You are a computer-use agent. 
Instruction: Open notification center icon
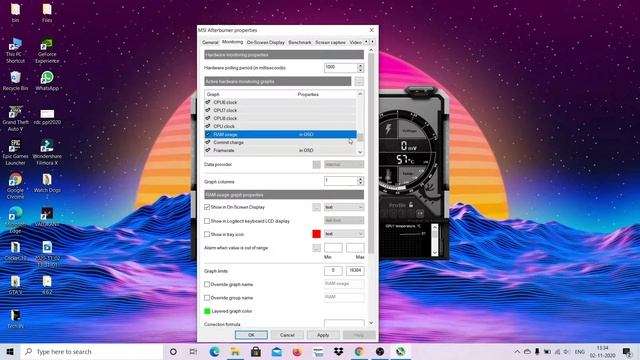[x=627, y=351]
